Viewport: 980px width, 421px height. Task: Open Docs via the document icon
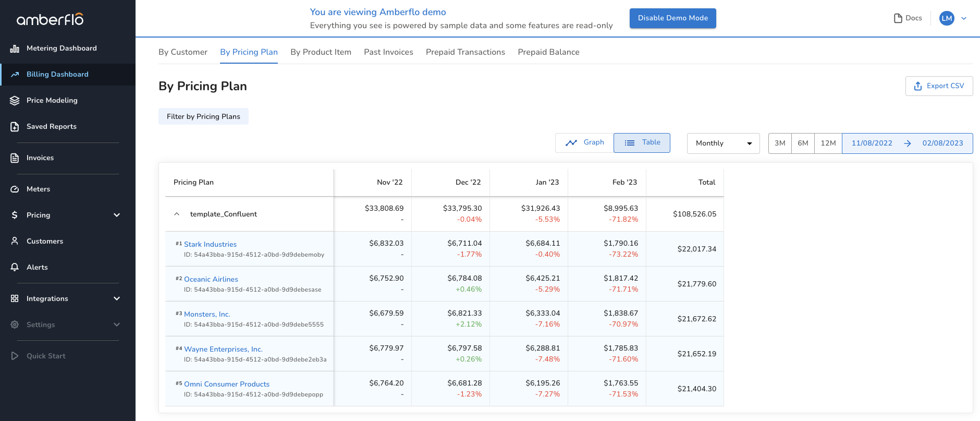(898, 18)
